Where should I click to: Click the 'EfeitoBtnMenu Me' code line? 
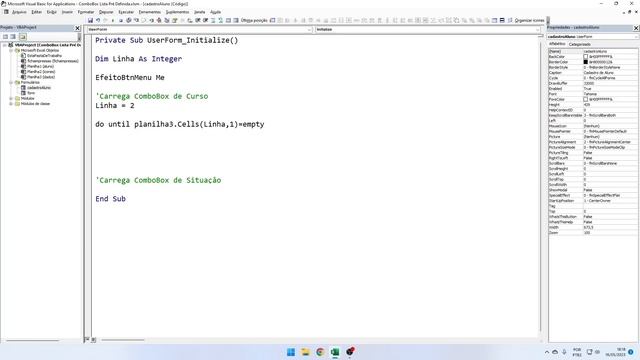pyautogui.click(x=130, y=78)
